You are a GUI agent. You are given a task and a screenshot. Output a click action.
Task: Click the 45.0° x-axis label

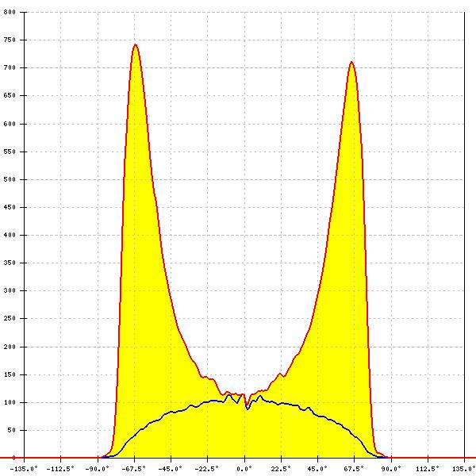[318, 469]
